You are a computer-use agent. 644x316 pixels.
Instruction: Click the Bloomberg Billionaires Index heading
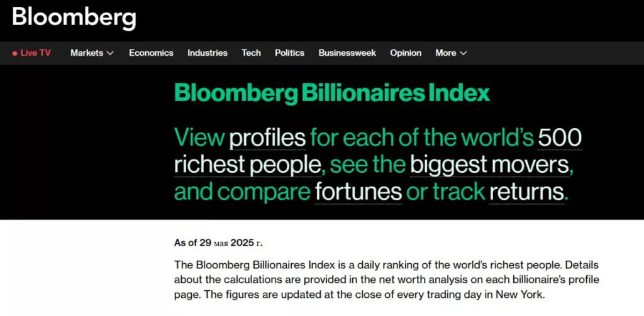(x=331, y=94)
